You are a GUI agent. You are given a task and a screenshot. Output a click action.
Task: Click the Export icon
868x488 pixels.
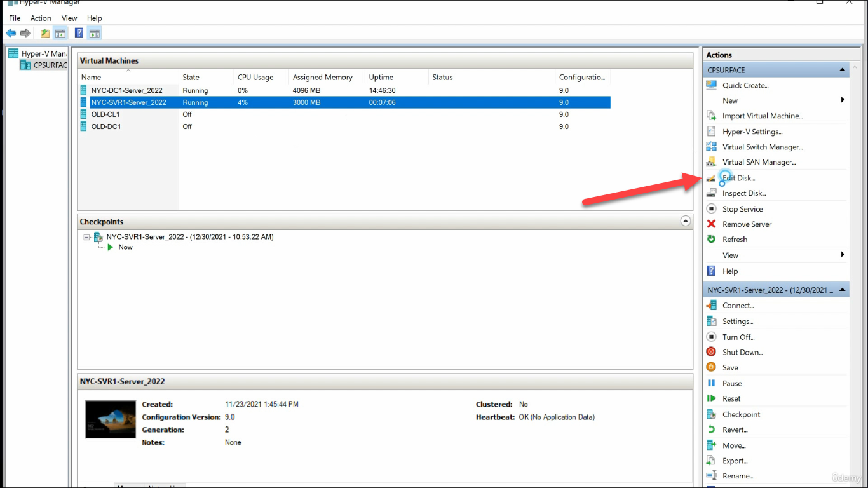712,461
